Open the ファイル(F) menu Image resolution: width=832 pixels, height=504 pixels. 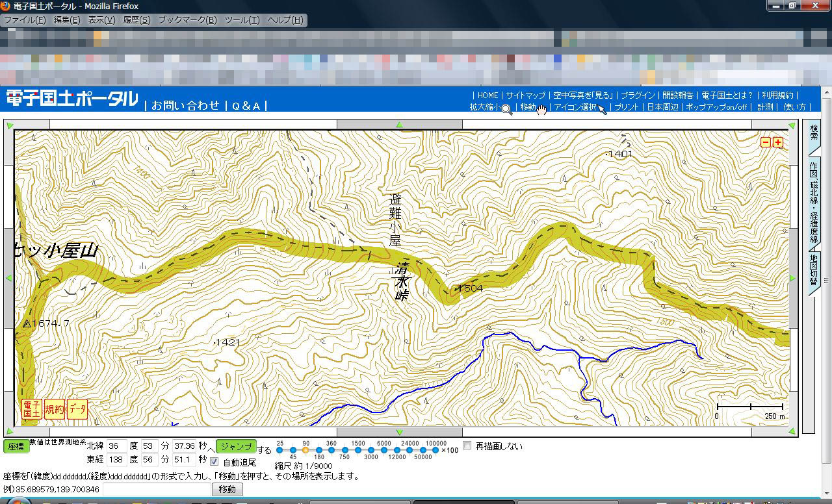click(25, 20)
